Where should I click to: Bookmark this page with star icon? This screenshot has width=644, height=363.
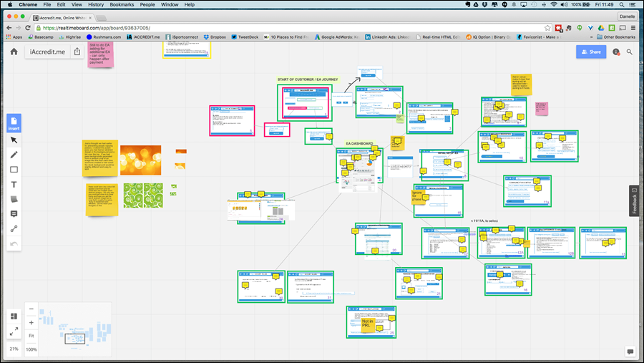547,28
